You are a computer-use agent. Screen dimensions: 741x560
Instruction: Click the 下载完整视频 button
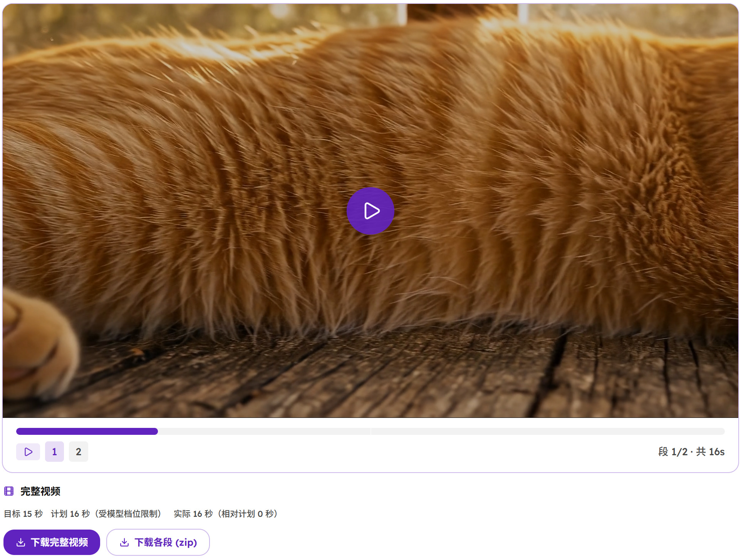tap(52, 542)
